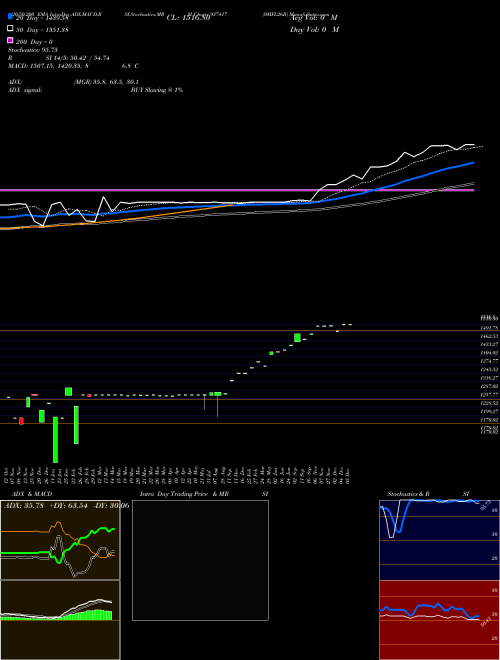Click the 'Stochastics & R' panel title
The height and width of the screenshot is (660, 500).
coord(408,493)
